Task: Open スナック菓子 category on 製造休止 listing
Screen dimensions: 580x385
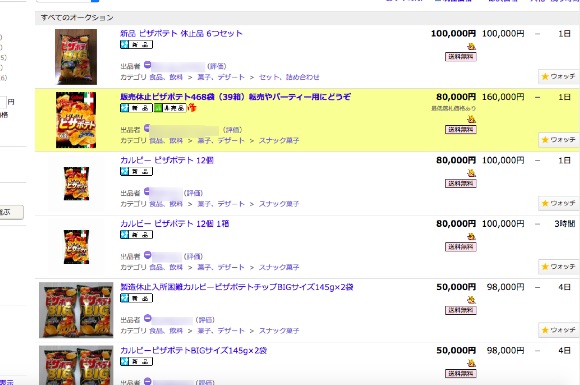Action: tap(279, 331)
